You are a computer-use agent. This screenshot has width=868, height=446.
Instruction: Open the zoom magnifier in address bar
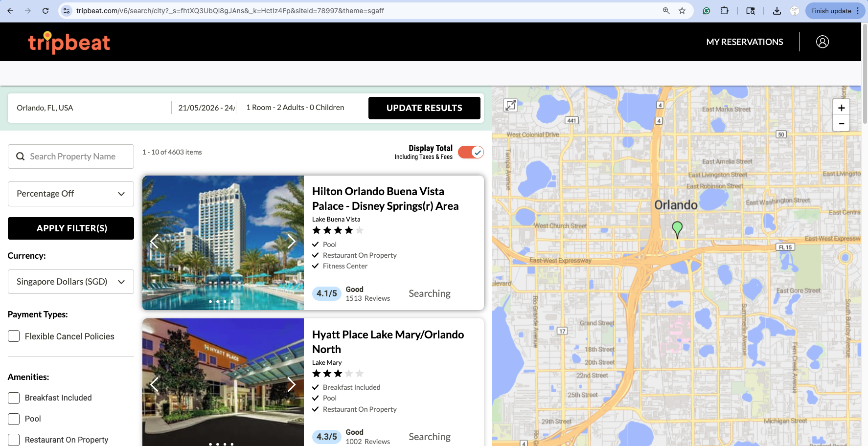click(x=666, y=11)
